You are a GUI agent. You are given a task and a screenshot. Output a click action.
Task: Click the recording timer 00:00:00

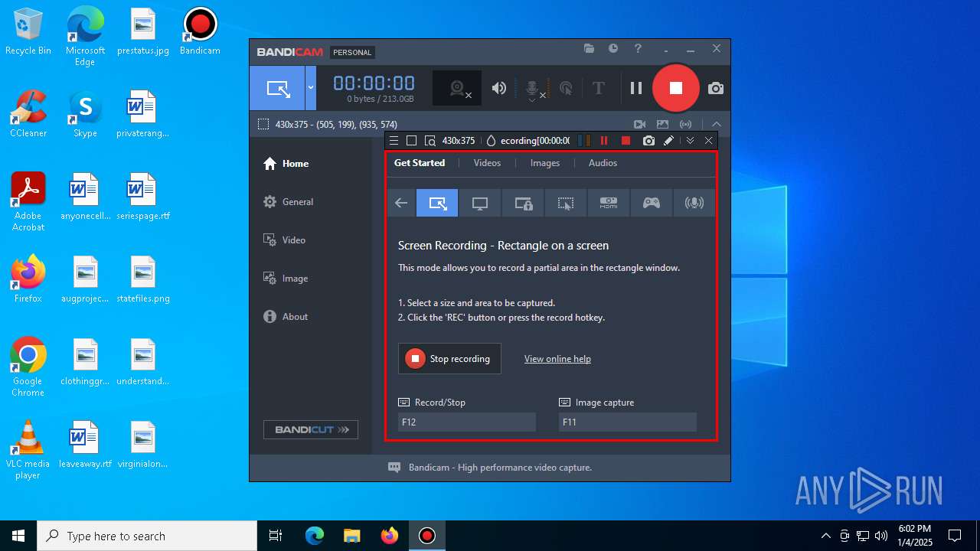point(374,83)
